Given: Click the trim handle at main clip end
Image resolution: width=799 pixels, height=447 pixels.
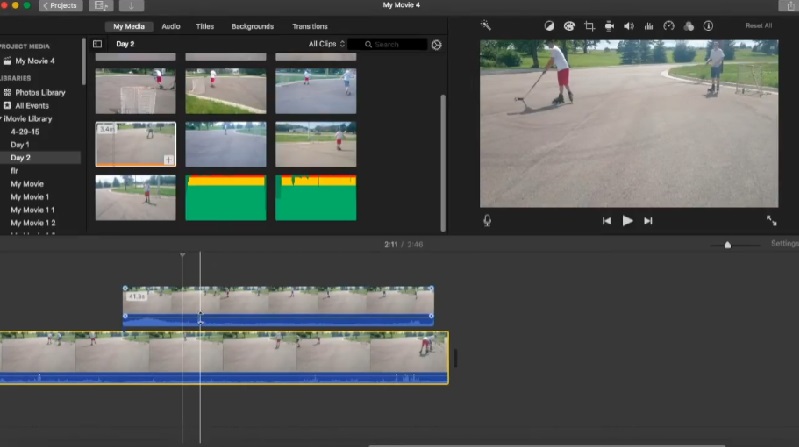Looking at the screenshot, I should (455, 358).
